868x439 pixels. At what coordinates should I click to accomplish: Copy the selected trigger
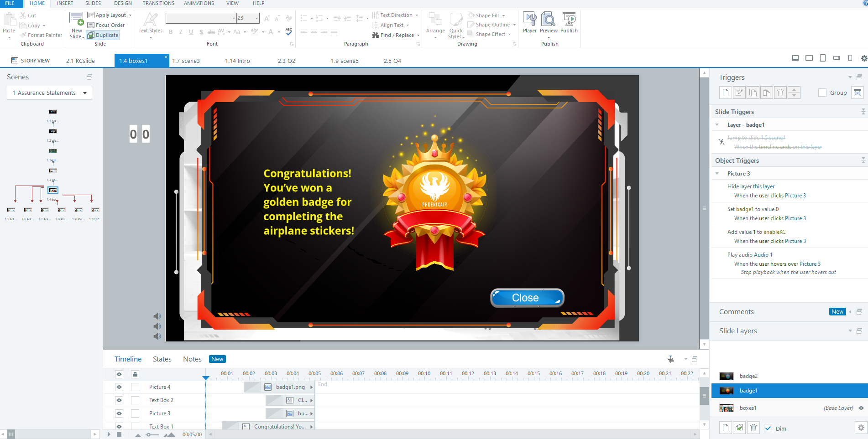[753, 93]
